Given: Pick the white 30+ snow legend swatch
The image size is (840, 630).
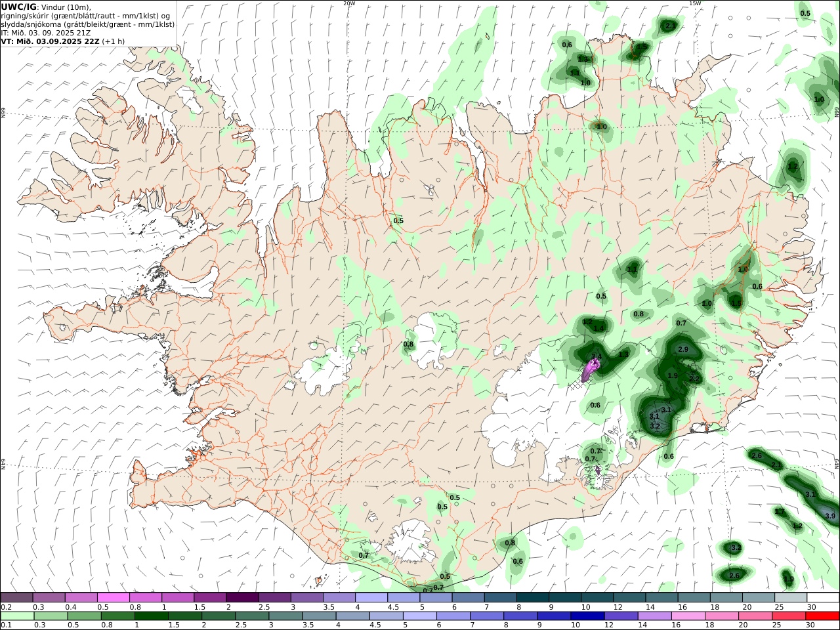Looking at the screenshot, I should [x=823, y=598].
